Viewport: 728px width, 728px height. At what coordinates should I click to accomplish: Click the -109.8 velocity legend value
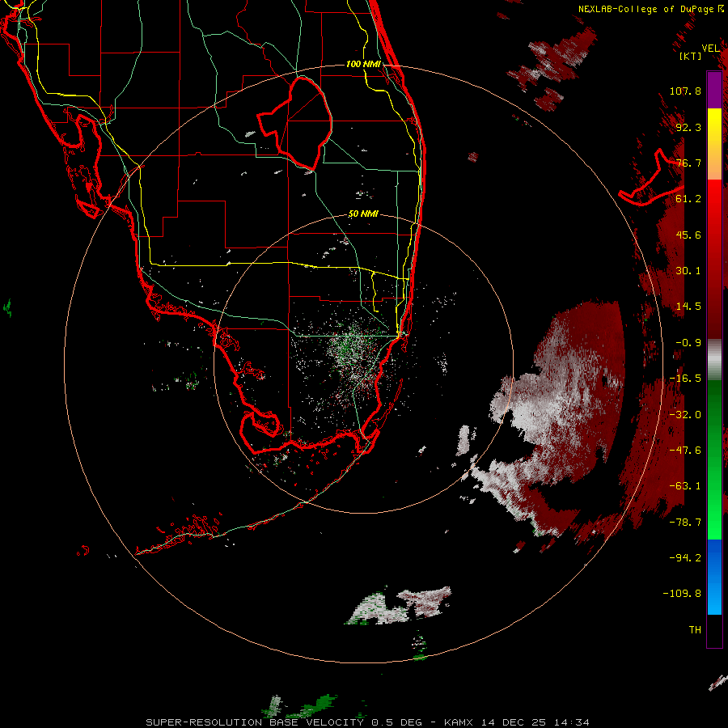pyautogui.click(x=682, y=594)
